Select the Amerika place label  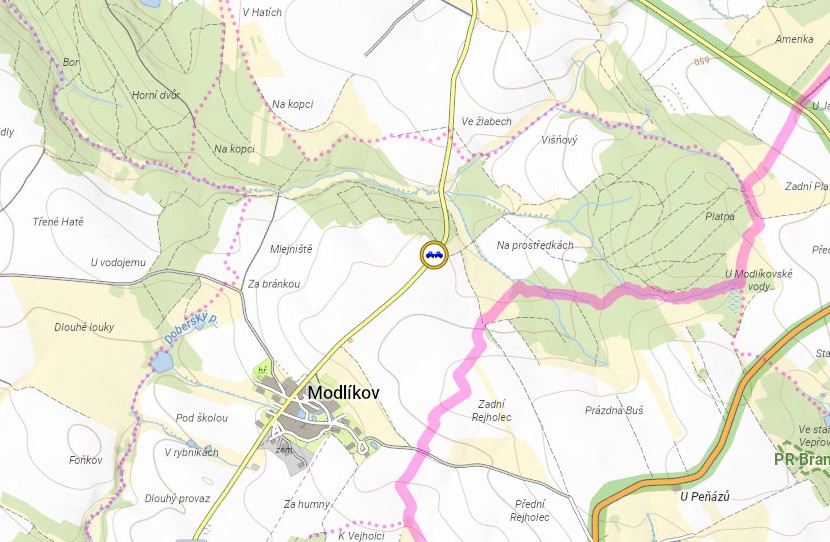[x=794, y=39]
